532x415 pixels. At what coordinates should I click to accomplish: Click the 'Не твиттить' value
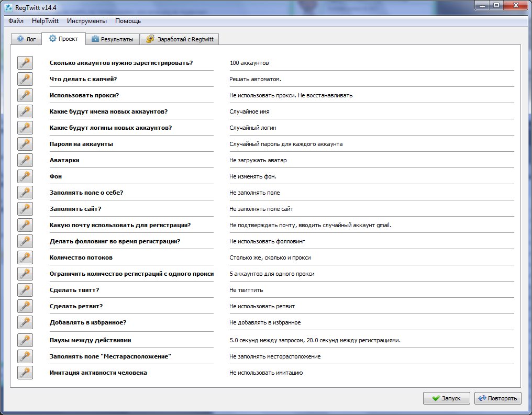(x=246, y=290)
